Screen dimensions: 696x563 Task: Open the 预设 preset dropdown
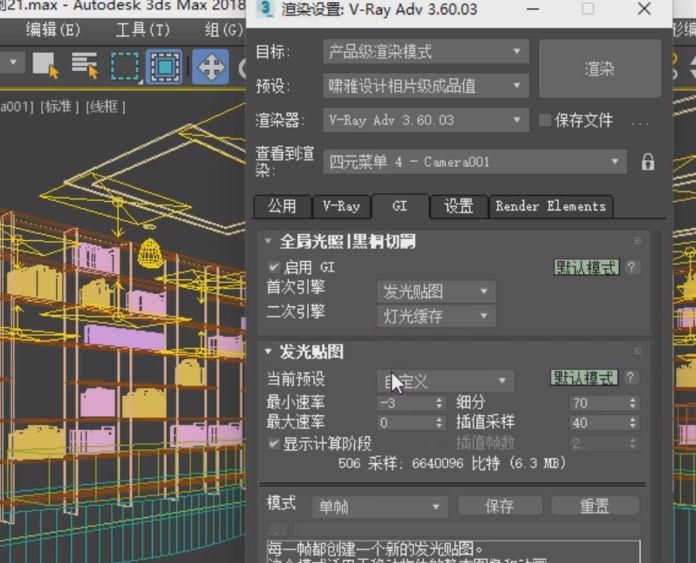pos(426,86)
